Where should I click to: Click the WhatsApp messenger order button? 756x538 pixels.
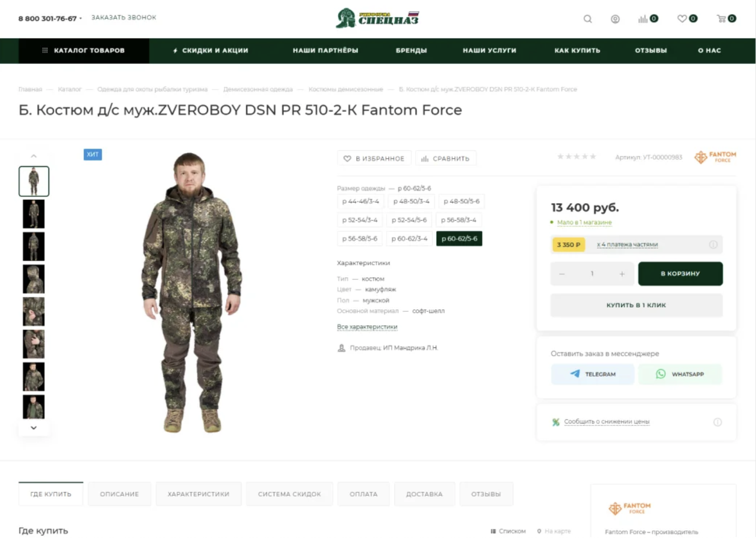680,374
